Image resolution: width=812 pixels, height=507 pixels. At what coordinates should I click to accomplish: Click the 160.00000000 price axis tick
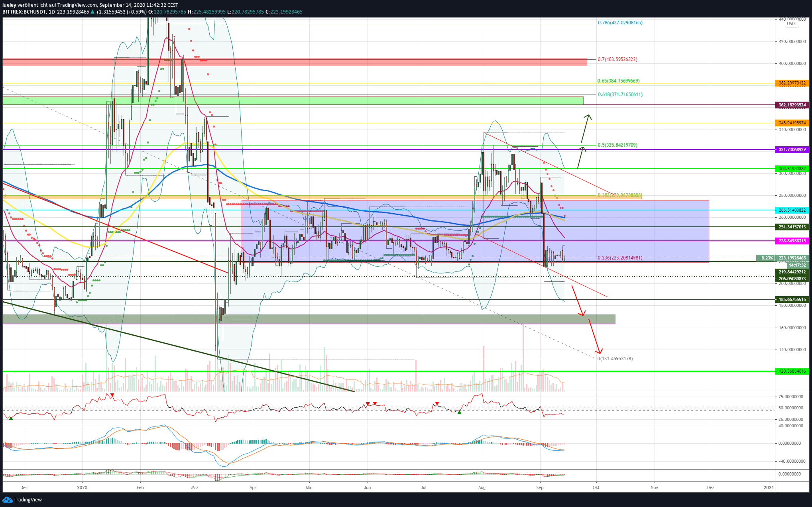coord(792,328)
